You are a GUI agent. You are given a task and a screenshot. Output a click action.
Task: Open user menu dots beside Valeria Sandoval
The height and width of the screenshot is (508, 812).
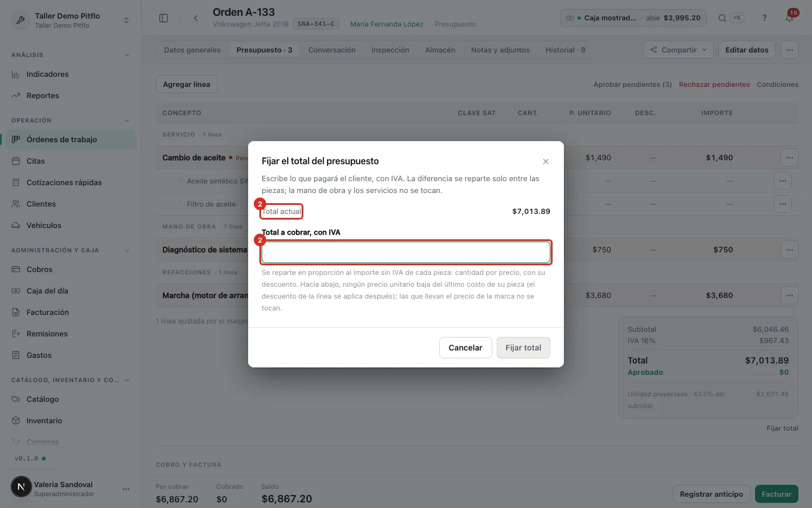click(x=126, y=489)
